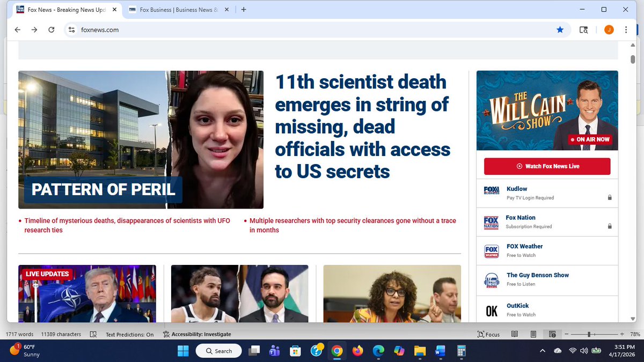
Task: Open Firefox from taskbar
Action: click(x=357, y=351)
